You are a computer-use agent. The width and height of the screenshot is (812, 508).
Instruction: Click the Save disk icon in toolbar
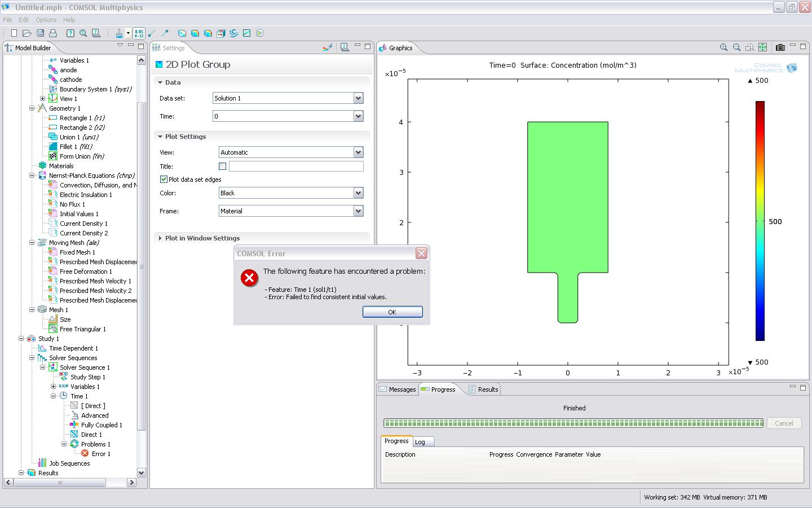tap(40, 33)
